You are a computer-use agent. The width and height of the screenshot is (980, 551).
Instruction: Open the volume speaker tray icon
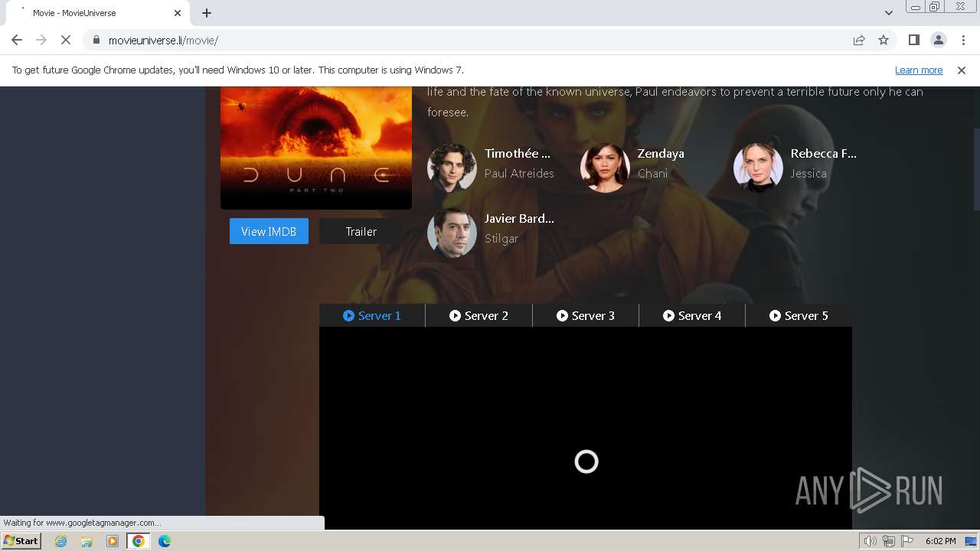coord(870,541)
